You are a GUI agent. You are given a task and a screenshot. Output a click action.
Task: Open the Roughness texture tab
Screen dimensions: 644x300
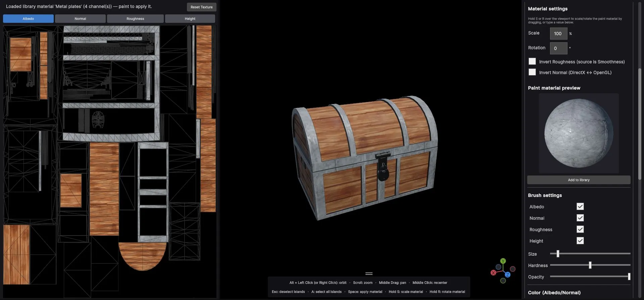[x=135, y=18]
